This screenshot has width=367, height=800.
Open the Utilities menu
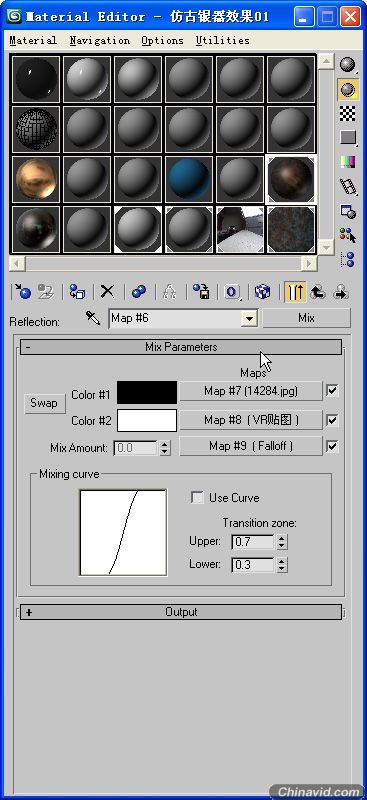pyautogui.click(x=223, y=40)
